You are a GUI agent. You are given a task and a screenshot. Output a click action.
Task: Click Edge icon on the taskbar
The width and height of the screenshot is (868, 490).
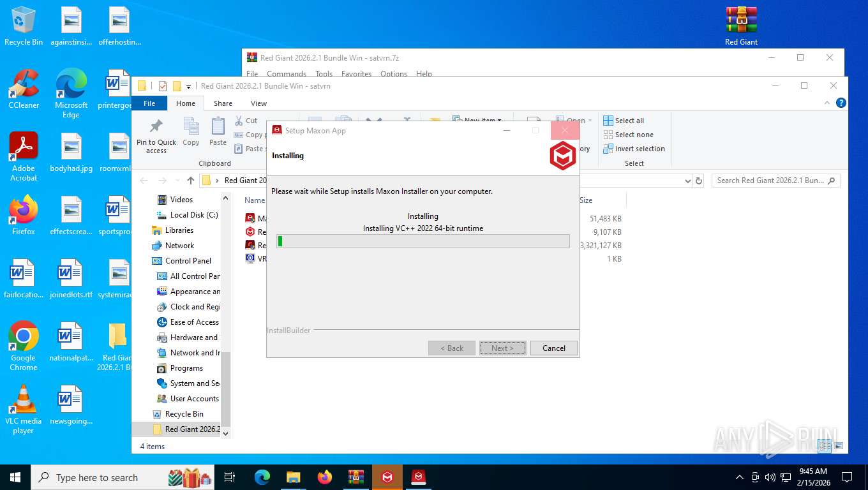coord(262,477)
